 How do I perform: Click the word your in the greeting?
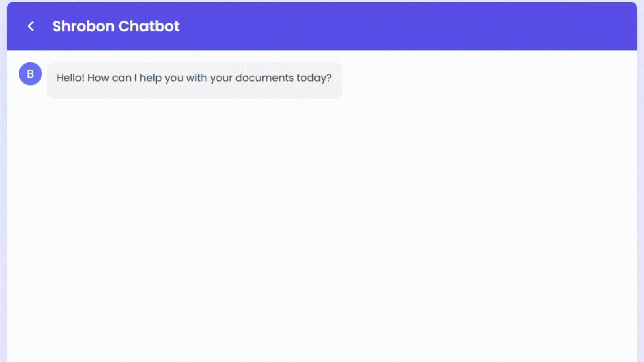(x=221, y=78)
